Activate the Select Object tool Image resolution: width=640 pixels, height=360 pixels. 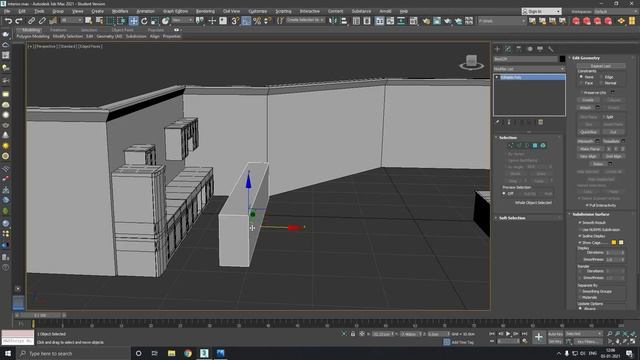click(x=88, y=20)
